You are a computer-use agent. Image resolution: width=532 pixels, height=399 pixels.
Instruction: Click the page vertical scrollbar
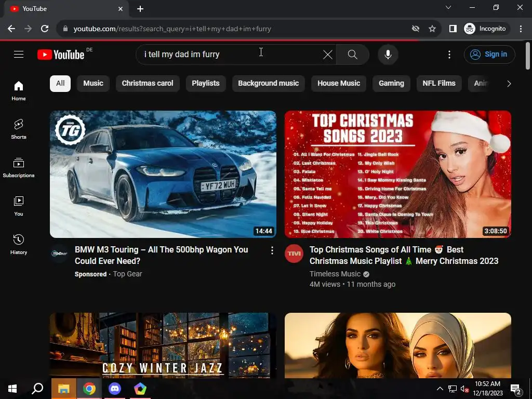528,56
